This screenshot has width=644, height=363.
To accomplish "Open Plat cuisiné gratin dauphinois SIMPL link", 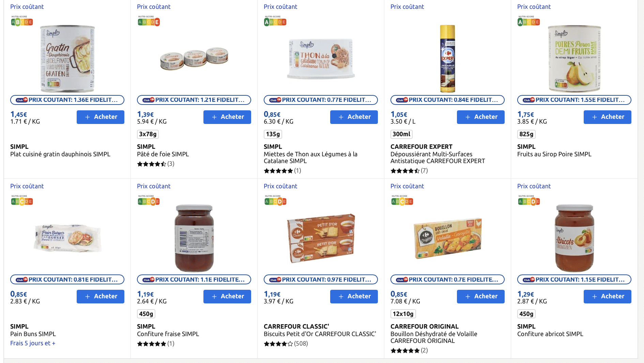I will (x=60, y=154).
